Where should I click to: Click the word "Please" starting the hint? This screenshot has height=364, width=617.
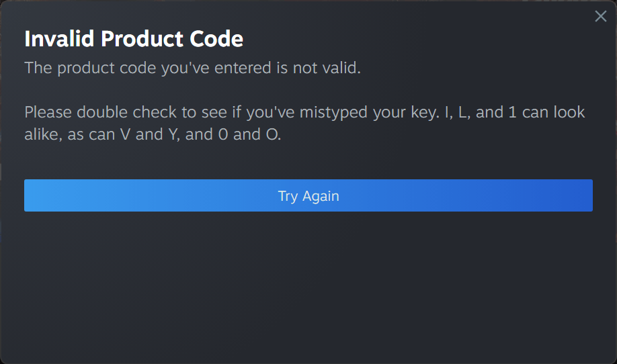(x=48, y=111)
